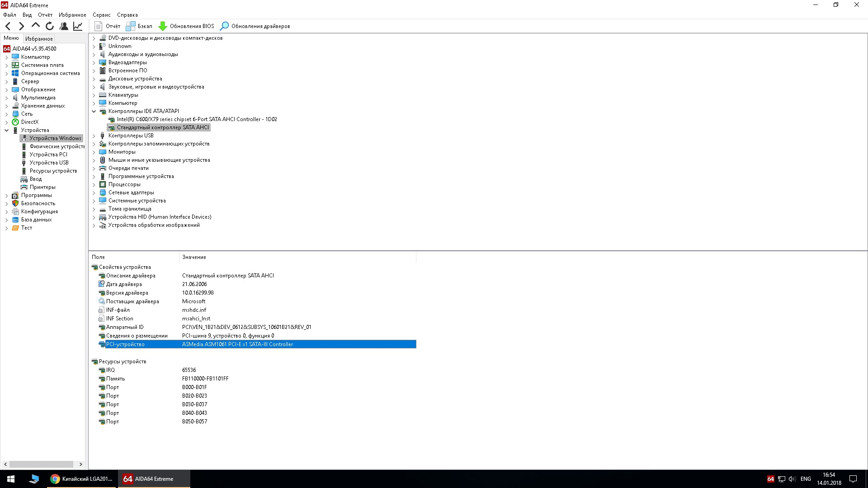Click the green BIOS updates arrow icon

[163, 26]
